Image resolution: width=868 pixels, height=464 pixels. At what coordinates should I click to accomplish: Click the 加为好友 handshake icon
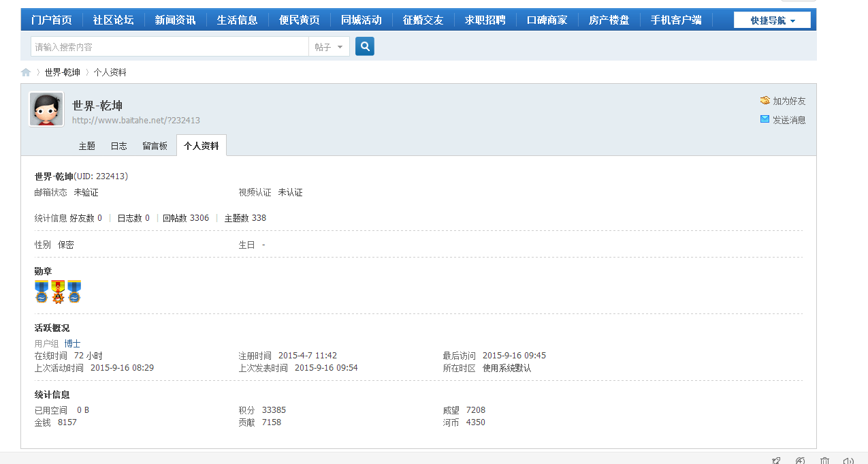[x=765, y=101]
